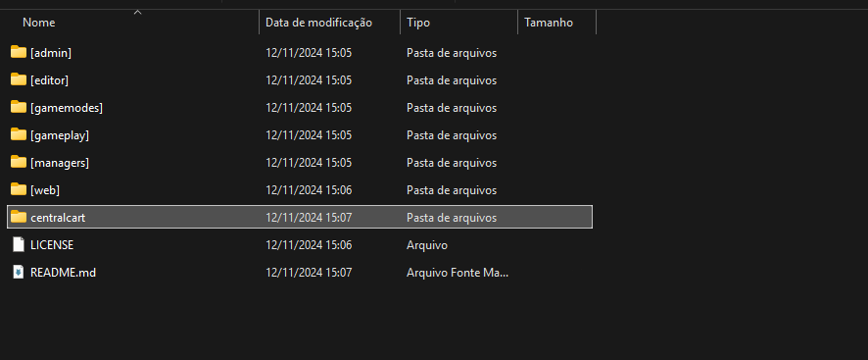The height and width of the screenshot is (360, 868).
Task: Select the LICENSE file name text
Action: (52, 245)
